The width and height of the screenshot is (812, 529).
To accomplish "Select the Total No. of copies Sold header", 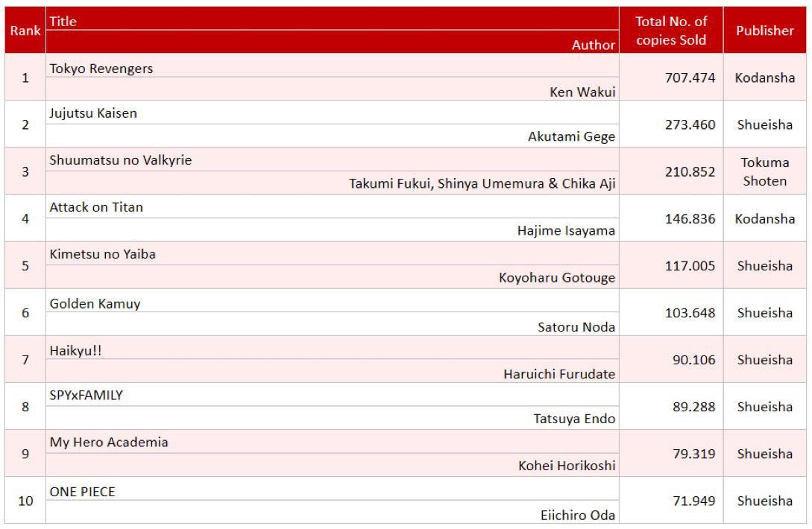I will [670, 31].
